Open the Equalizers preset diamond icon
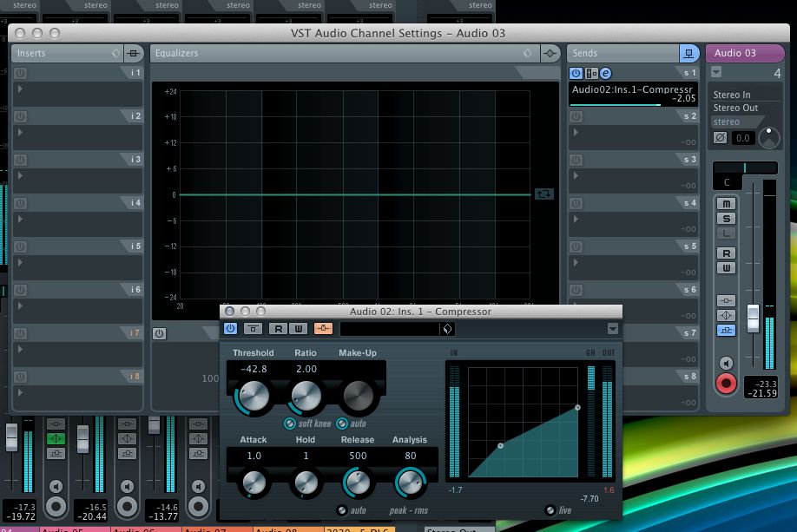797x532 pixels. point(528,53)
